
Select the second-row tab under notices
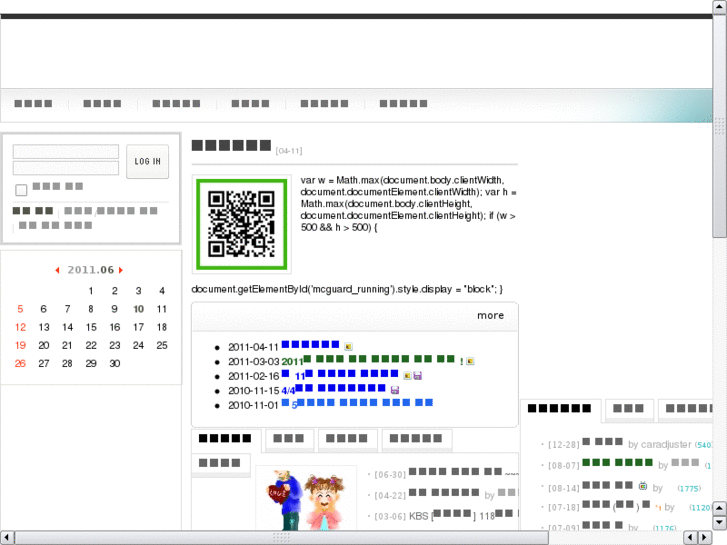click(220, 463)
